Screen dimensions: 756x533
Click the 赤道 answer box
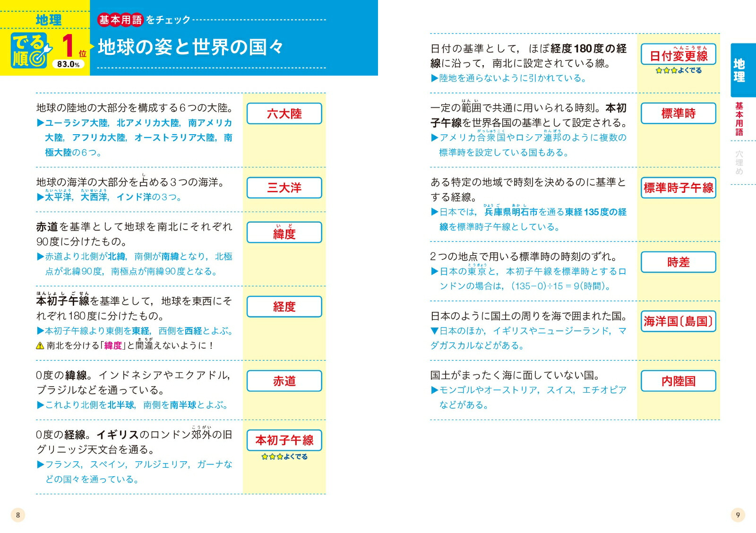coord(284,381)
